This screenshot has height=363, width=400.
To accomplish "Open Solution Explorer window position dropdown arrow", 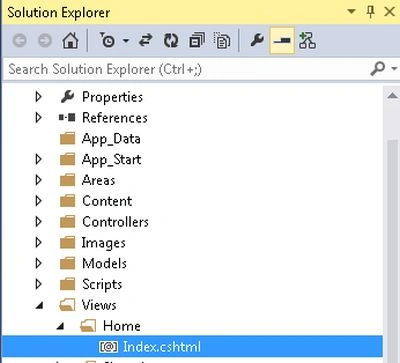I will point(351,12).
